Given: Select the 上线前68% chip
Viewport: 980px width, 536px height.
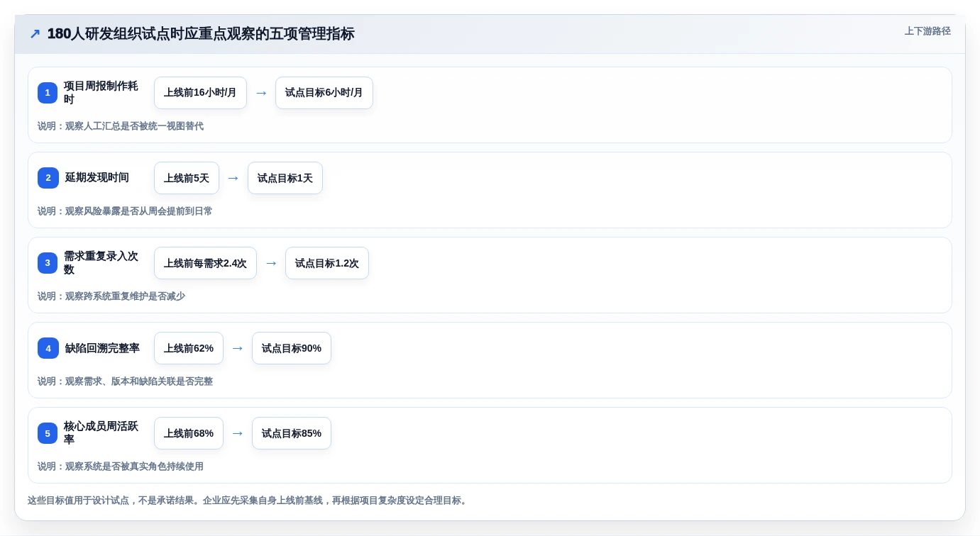Looking at the screenshot, I should pos(189,433).
